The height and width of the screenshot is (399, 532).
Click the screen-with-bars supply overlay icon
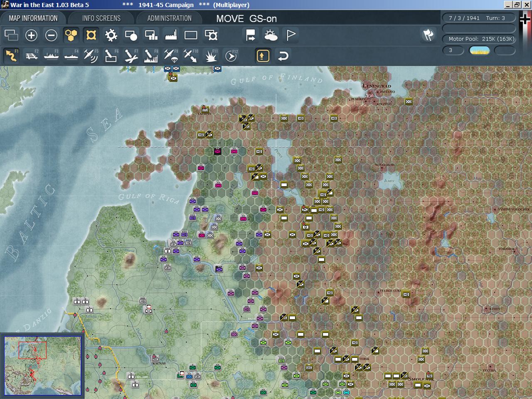click(151, 35)
